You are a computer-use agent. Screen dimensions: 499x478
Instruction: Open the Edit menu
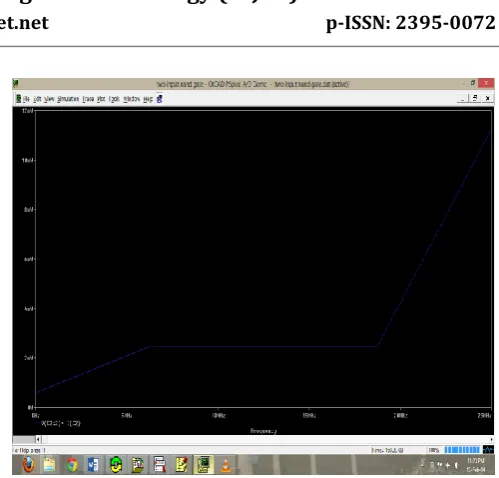tap(37, 99)
